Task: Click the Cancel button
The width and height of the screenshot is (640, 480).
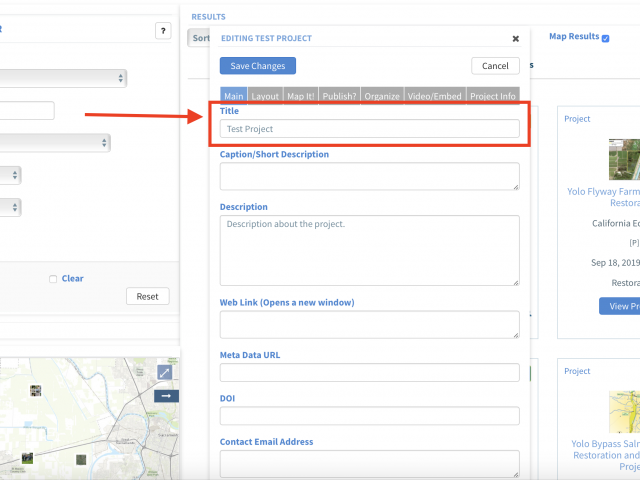Action: pyautogui.click(x=495, y=66)
